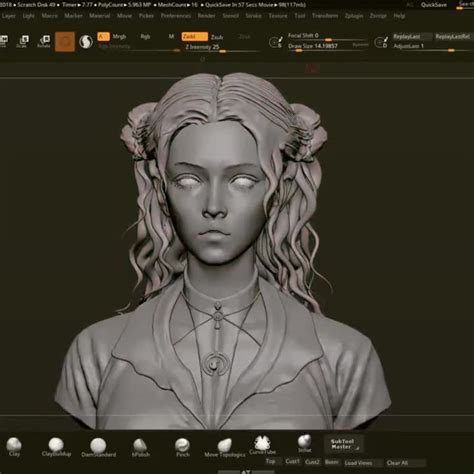The height and width of the screenshot is (474, 474).
Task: Click the Botm view button
Action: (x=331, y=462)
